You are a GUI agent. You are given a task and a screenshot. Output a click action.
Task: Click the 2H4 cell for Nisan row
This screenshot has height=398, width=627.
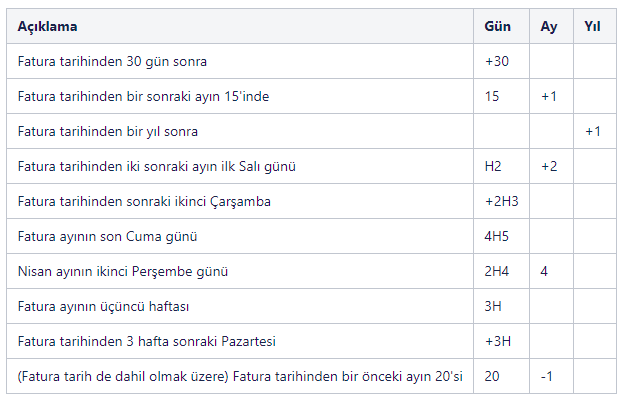tap(497, 271)
